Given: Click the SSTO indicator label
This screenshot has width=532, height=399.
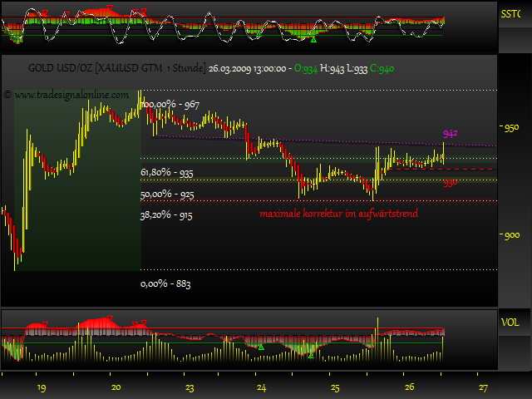Looking at the screenshot, I should 510,14.
